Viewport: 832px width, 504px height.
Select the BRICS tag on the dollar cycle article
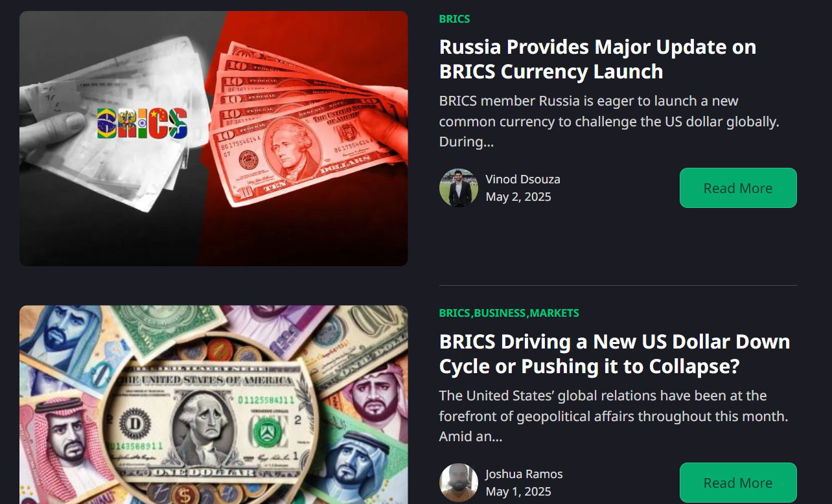454,313
